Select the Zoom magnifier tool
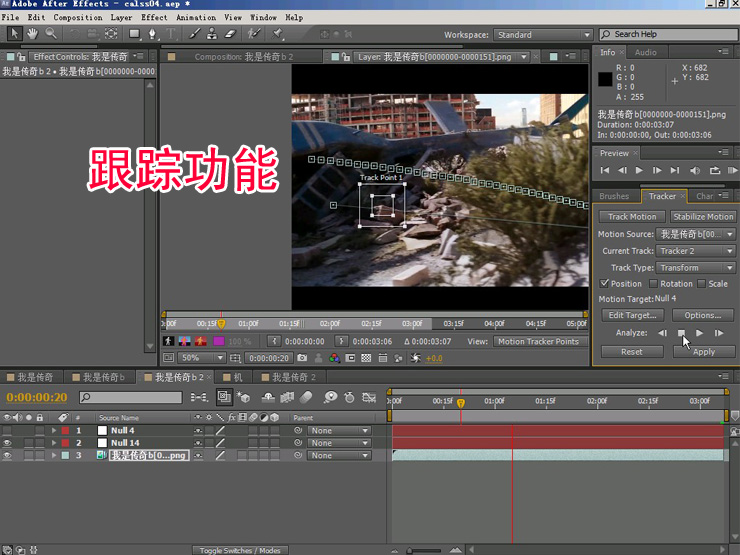Screen dimensions: 740x555 50,34
